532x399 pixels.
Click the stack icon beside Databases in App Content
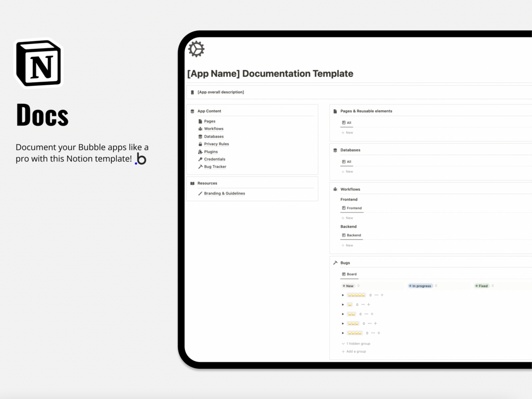(x=200, y=137)
